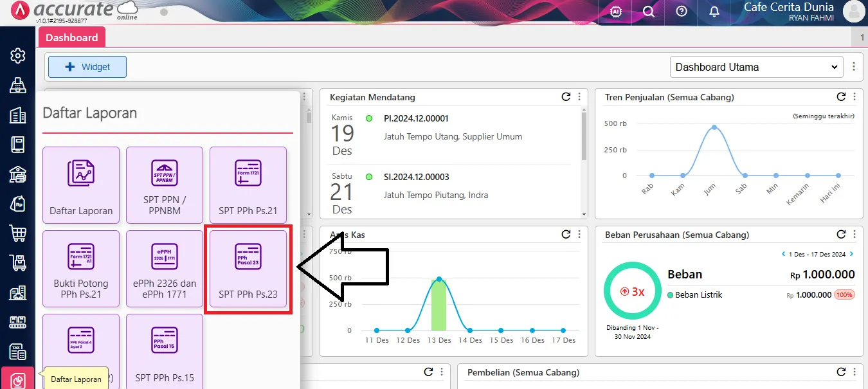This screenshot has height=389, width=868.
Task: Open Tren Penjualan widget options menu
Action: pyautogui.click(x=854, y=97)
